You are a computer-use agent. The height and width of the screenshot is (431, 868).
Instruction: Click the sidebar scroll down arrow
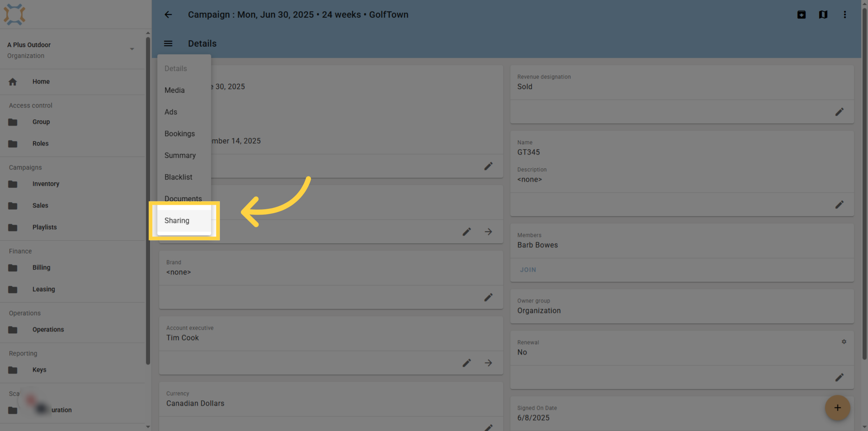(x=148, y=427)
